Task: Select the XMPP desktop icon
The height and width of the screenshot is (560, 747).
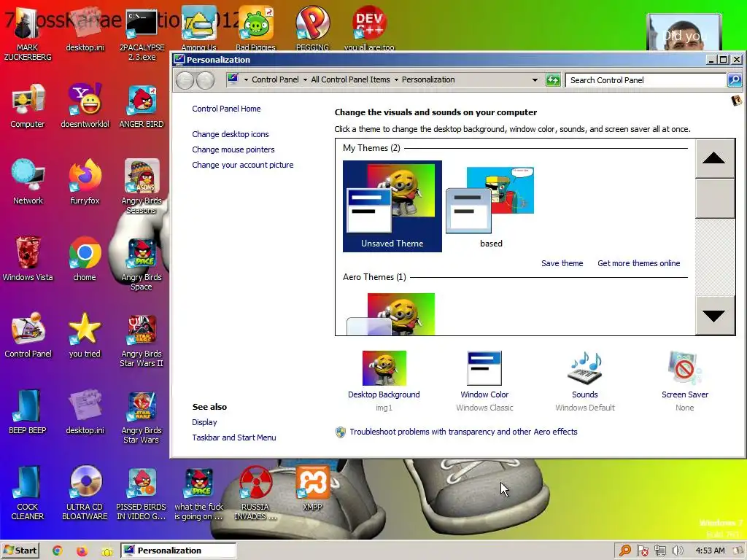Action: point(312,488)
